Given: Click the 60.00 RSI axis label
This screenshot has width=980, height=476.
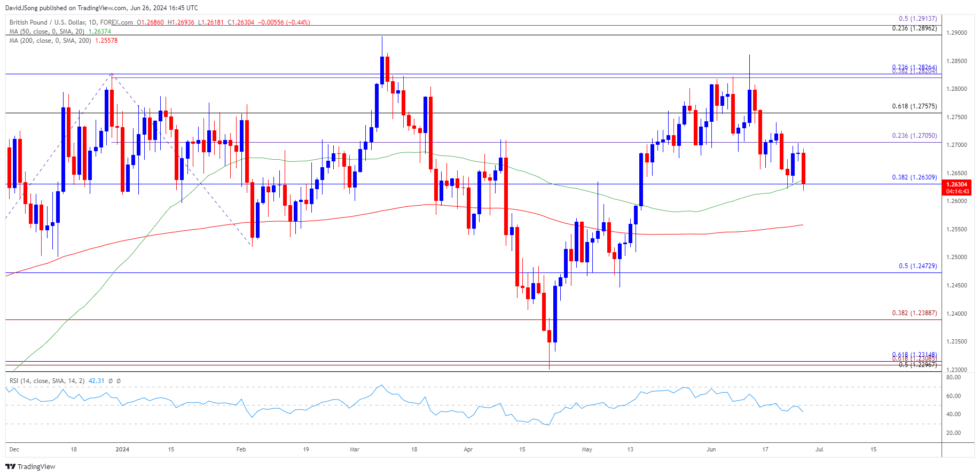Looking at the screenshot, I should (953, 396).
